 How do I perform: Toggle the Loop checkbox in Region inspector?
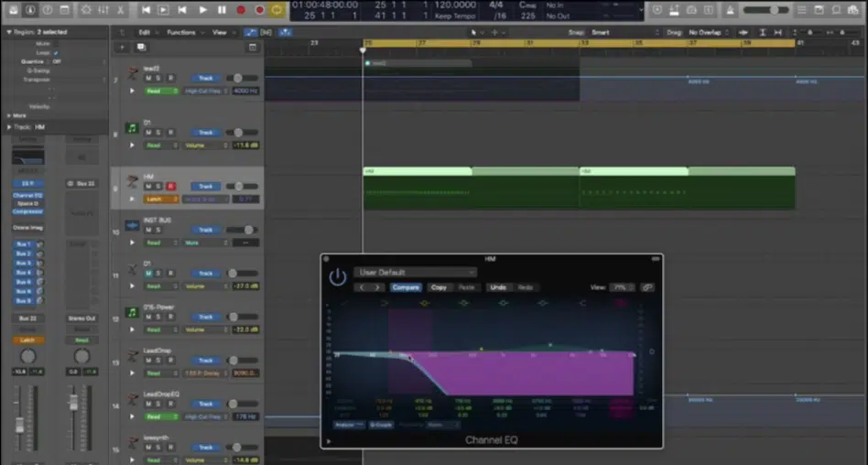coord(56,52)
